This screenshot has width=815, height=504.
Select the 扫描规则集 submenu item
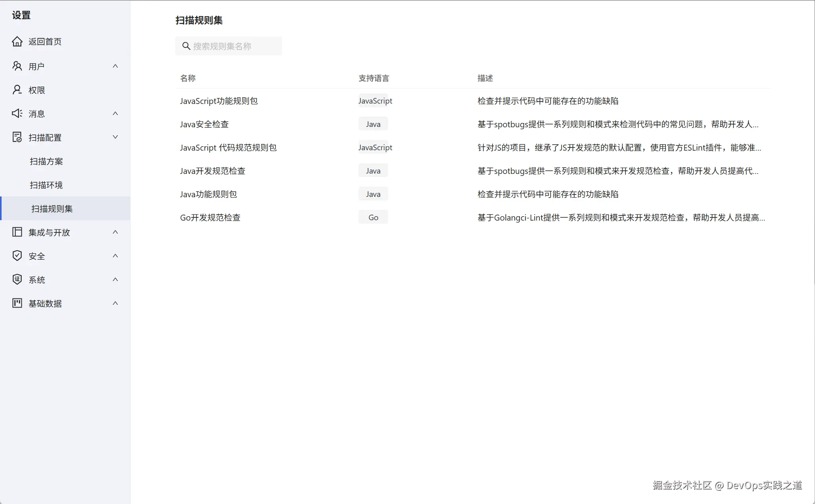click(52, 209)
